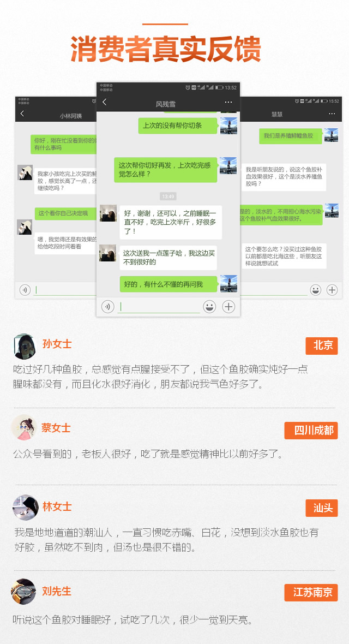Click the 北京 location tag
The height and width of the screenshot is (644, 349).
pyautogui.click(x=322, y=346)
